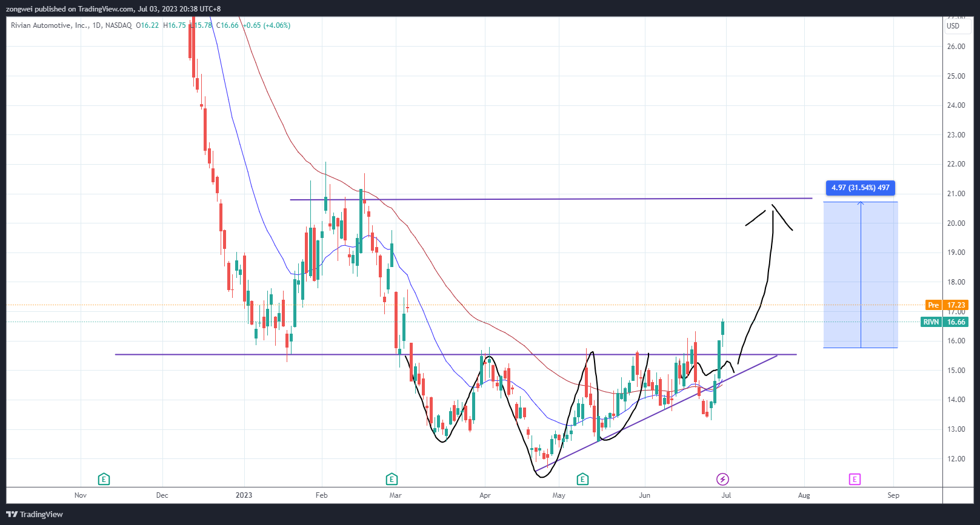Click the Rivian Automotive, Inc. symbol title

click(x=50, y=25)
